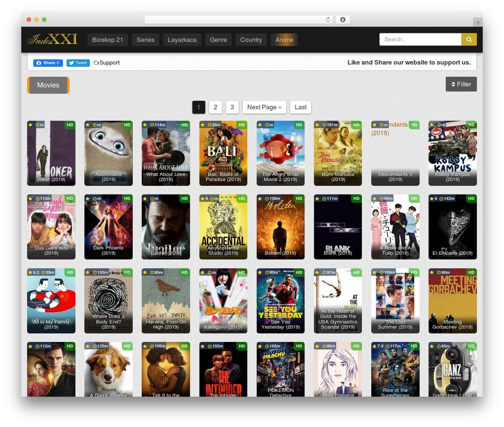Image resolution: width=504 pixels, height=427 pixels.
Task: Open the browser downloads icon
Action: [x=343, y=20]
